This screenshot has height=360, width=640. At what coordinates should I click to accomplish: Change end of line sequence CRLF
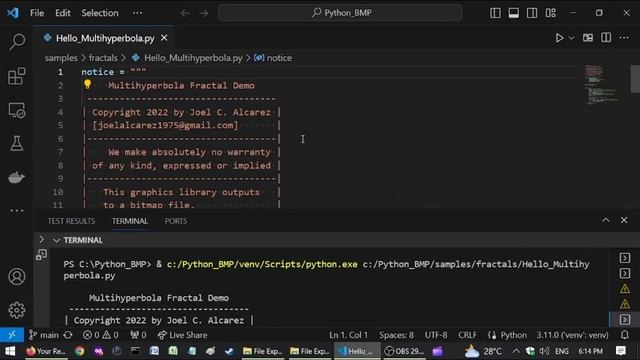click(467, 335)
